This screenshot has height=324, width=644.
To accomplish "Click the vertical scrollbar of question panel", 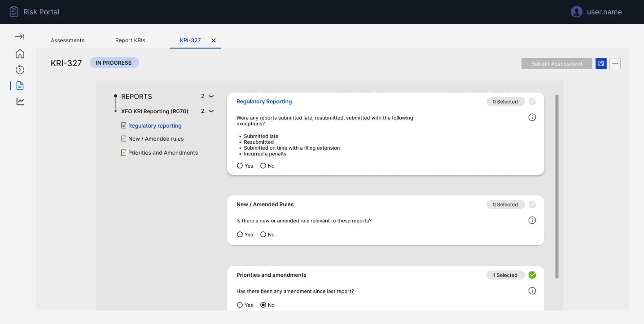I will 557,186.
